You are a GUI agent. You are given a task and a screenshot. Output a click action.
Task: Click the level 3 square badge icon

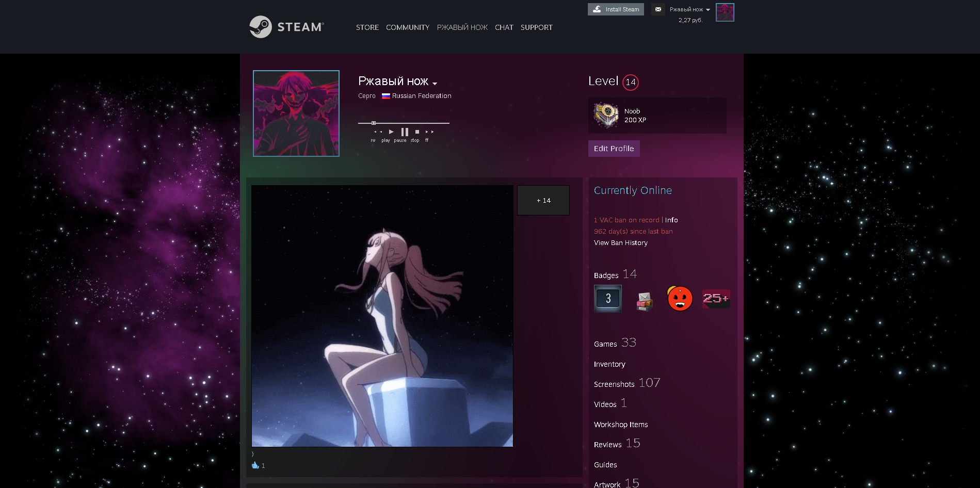pyautogui.click(x=608, y=298)
